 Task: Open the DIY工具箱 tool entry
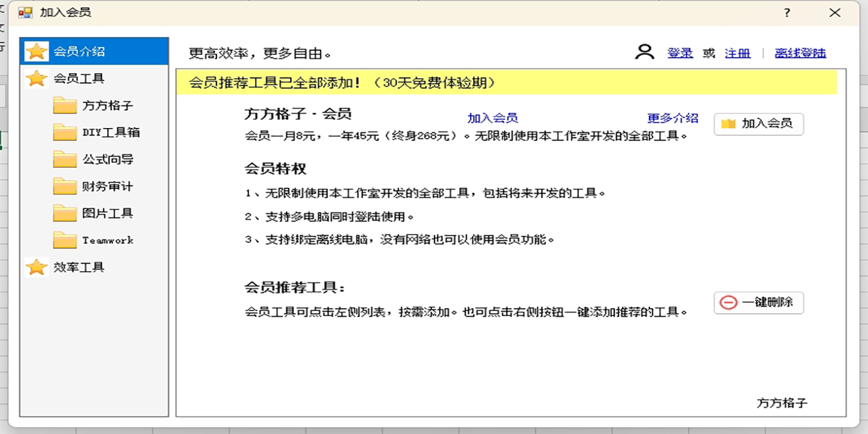pos(111,132)
